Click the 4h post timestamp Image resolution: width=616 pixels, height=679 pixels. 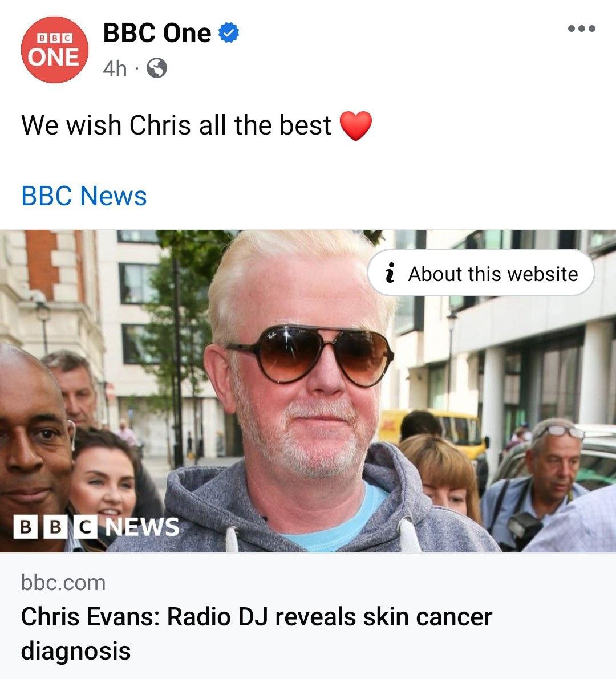[115, 68]
